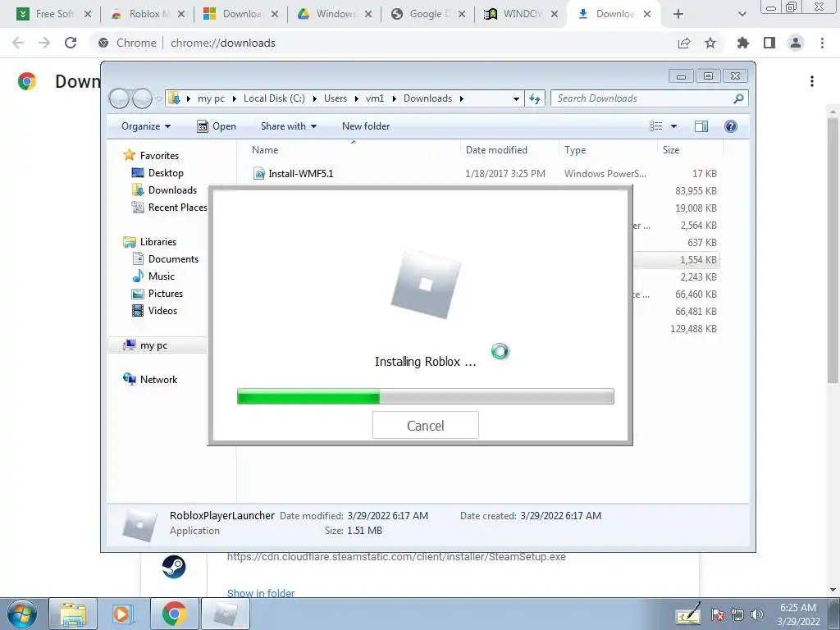Click Explorer back navigation button
The width and height of the screenshot is (840, 630).
point(120,98)
